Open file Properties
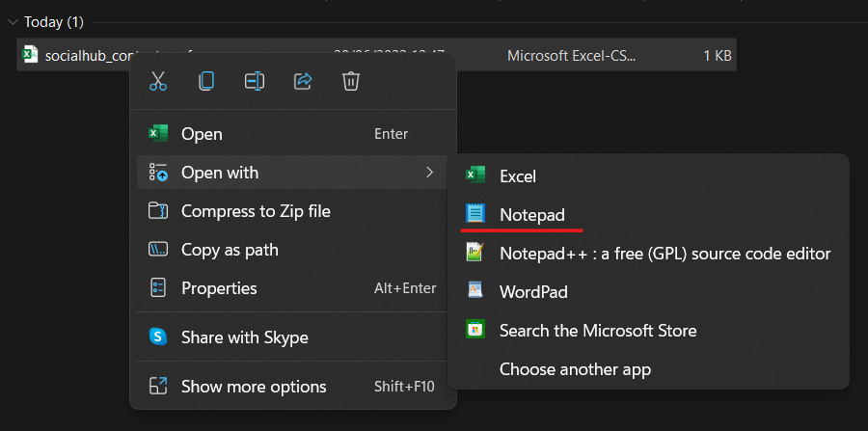The width and height of the screenshot is (868, 431). pyautogui.click(x=219, y=288)
